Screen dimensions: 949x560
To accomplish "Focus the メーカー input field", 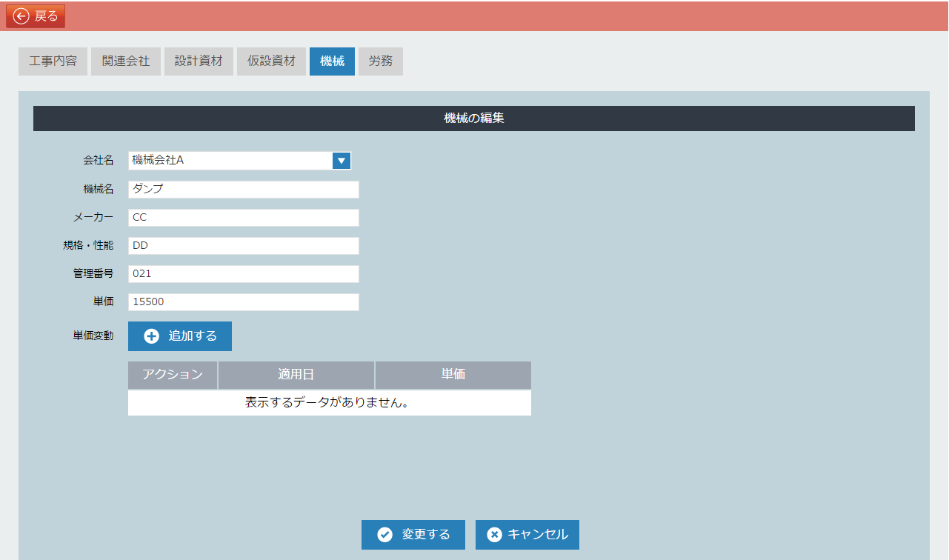I will click(244, 218).
